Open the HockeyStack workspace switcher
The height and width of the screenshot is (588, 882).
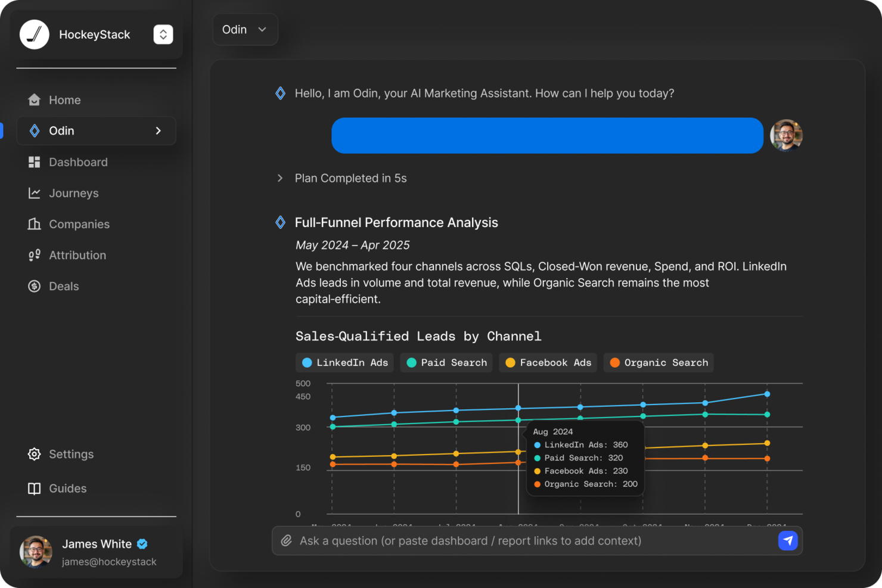coord(163,34)
